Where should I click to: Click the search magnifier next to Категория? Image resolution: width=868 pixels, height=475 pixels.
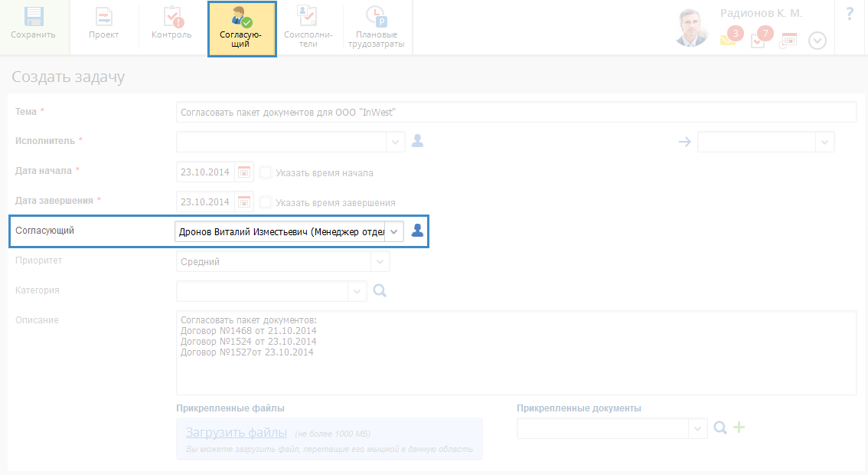(380, 290)
